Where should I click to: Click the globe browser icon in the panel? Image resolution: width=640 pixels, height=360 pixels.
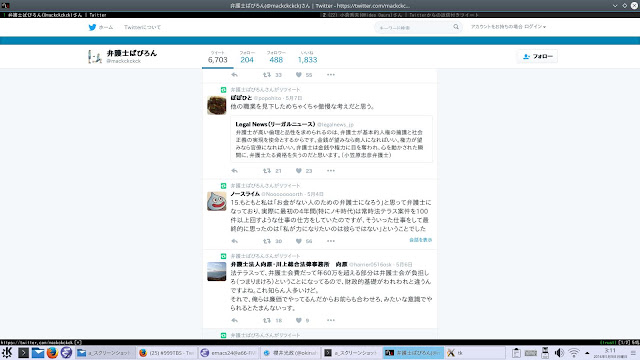[x=66, y=352]
